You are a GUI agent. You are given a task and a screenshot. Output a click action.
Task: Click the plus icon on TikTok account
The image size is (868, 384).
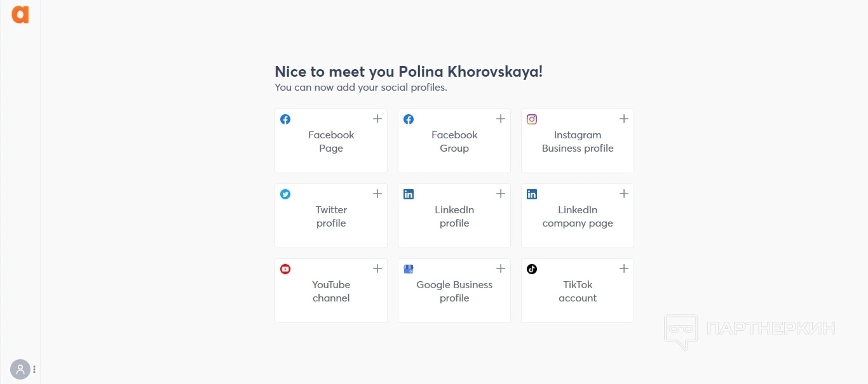pyautogui.click(x=624, y=268)
